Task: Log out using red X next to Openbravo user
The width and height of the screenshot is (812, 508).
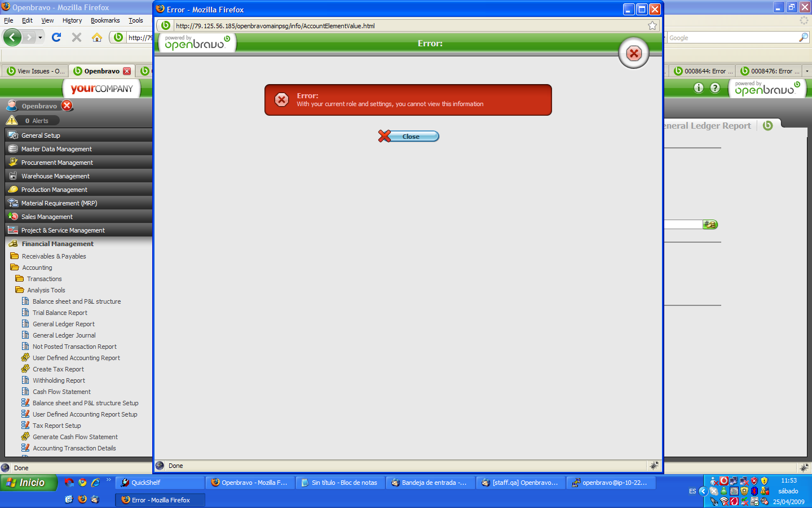Action: pyautogui.click(x=67, y=106)
